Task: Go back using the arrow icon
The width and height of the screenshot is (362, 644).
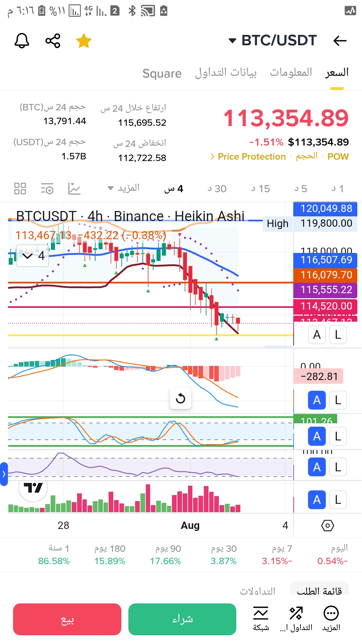Action: pyautogui.click(x=340, y=41)
